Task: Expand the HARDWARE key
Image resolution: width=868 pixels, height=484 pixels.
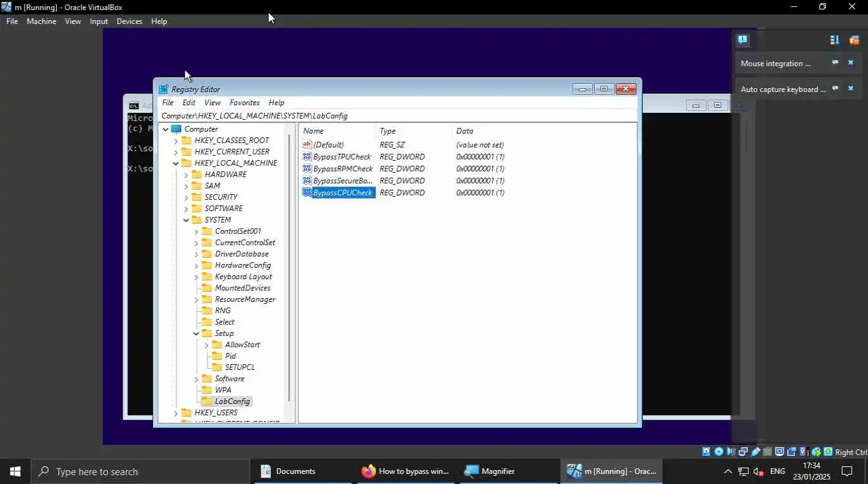Action: pos(186,175)
